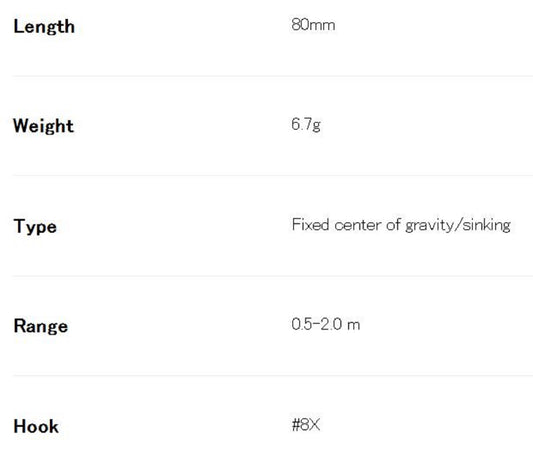Image resolution: width=533 pixels, height=462 pixels.
Task: Select the 80mm length value
Action: coord(313,25)
